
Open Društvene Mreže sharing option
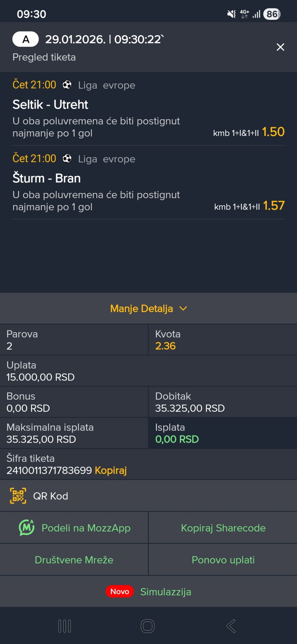tap(74, 560)
